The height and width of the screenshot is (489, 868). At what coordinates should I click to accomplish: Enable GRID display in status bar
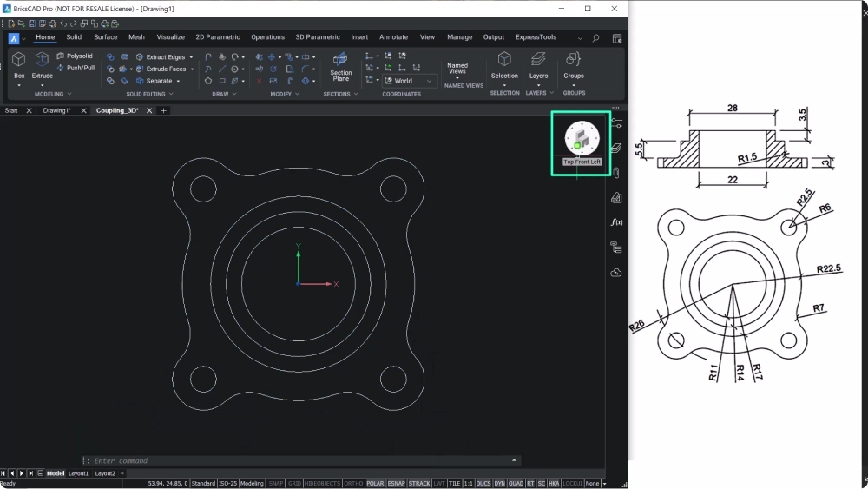tap(295, 483)
